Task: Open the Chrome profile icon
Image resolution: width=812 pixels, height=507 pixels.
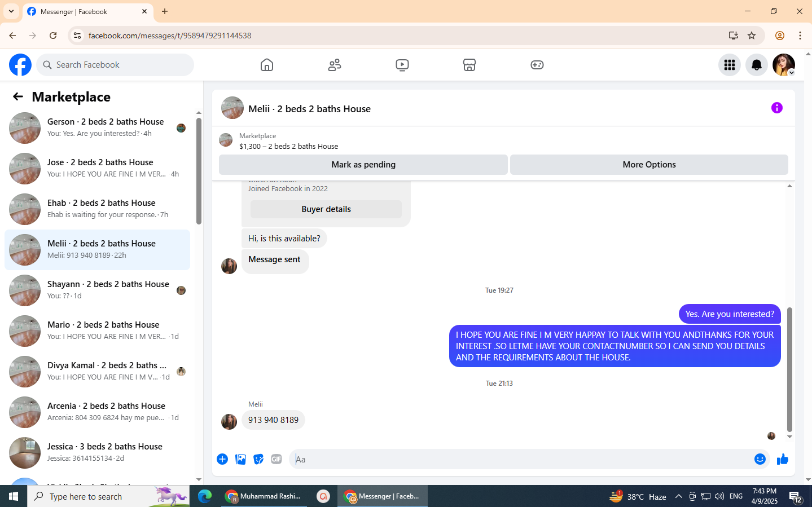Action: pyautogui.click(x=780, y=36)
